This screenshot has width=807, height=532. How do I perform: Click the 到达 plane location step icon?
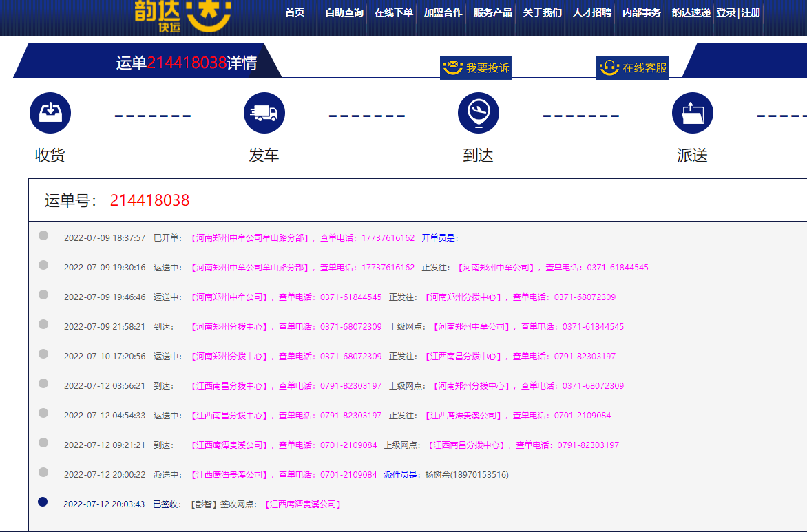click(x=478, y=113)
